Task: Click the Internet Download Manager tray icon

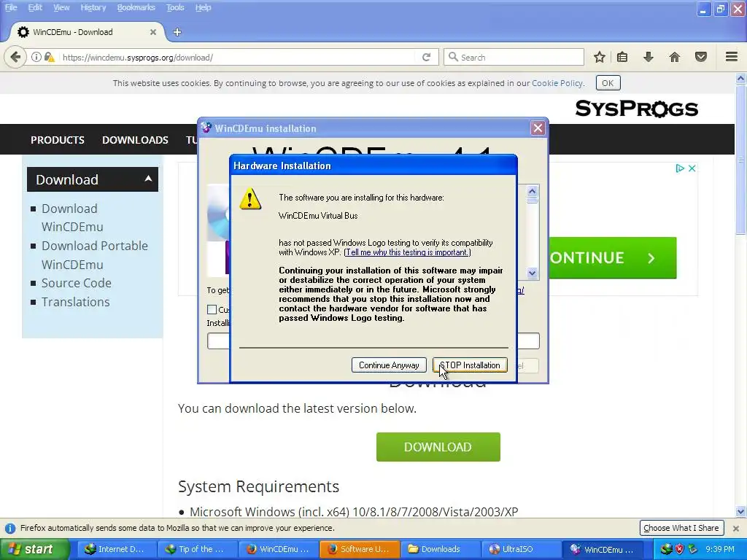Action: click(667, 549)
